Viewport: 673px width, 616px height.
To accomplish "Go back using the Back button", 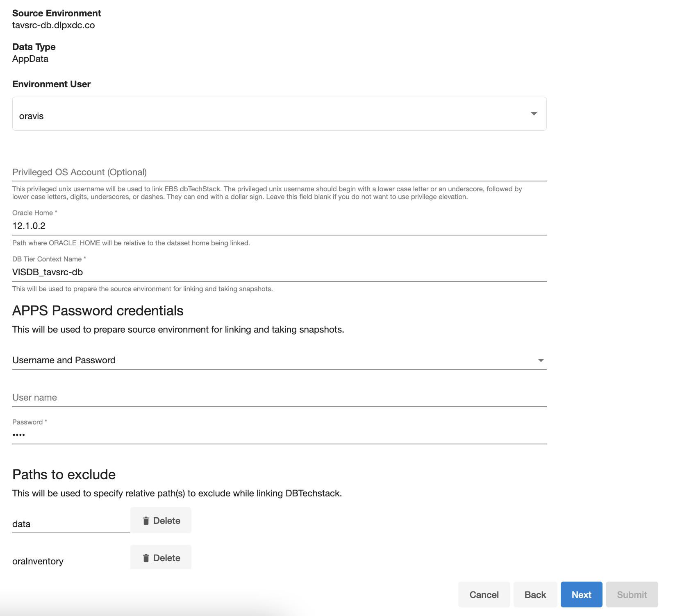I will coord(535,595).
